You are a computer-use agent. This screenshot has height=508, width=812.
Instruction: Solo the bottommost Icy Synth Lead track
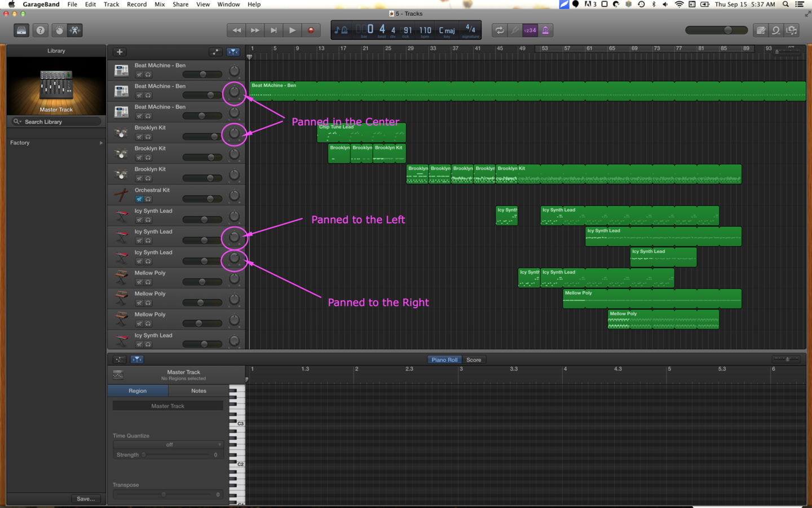click(x=148, y=344)
